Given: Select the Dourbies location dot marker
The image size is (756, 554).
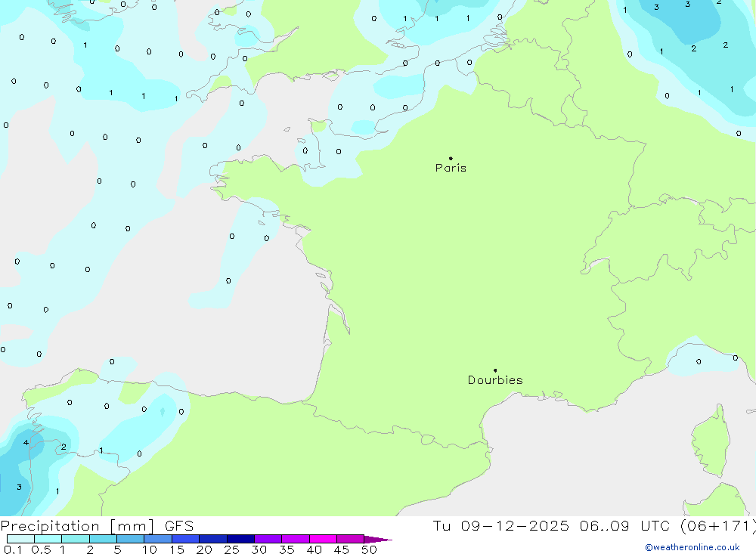Looking at the screenshot, I should (495, 370).
